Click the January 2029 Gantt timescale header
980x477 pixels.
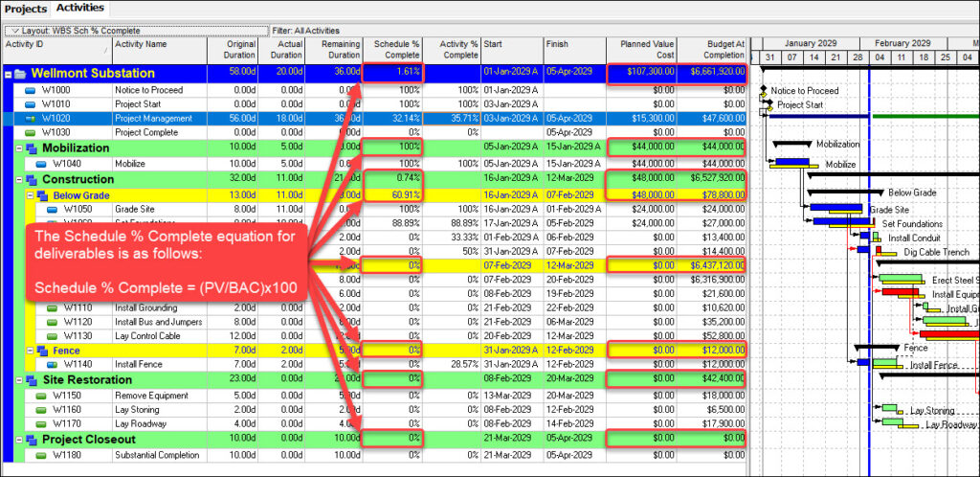(812, 44)
